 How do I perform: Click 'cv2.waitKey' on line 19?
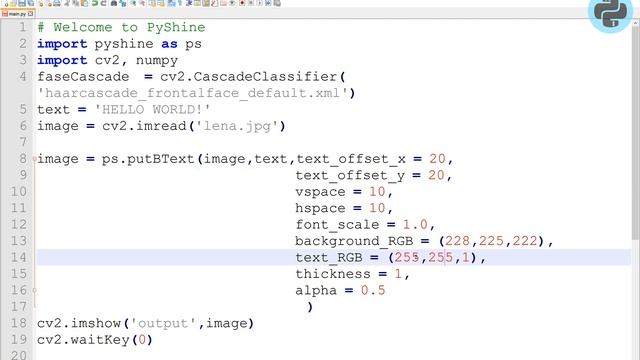(83, 340)
